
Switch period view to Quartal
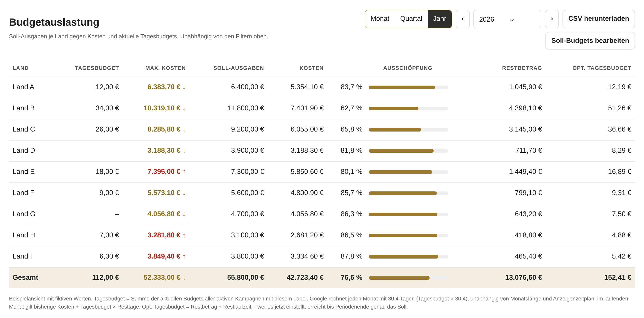411,19
